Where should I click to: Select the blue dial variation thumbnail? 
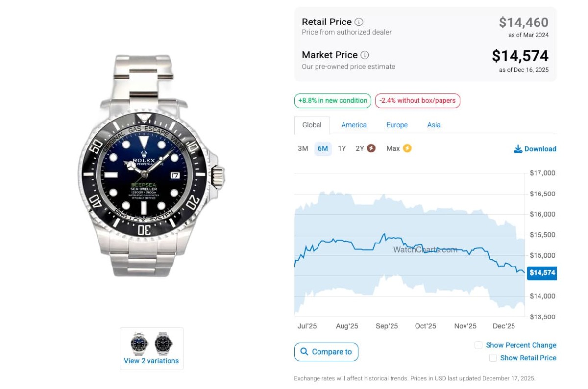(x=139, y=343)
